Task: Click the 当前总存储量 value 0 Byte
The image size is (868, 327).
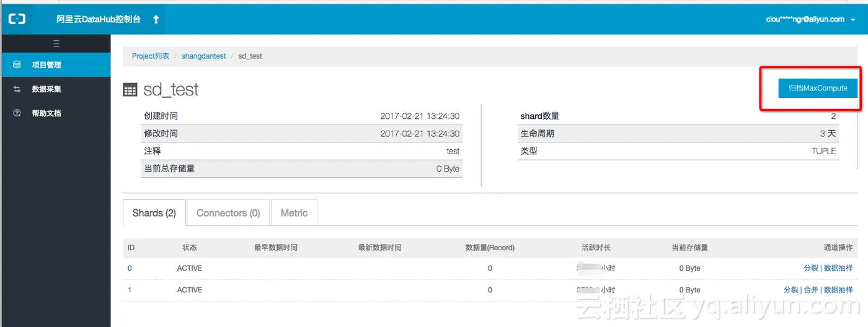Action: click(448, 168)
